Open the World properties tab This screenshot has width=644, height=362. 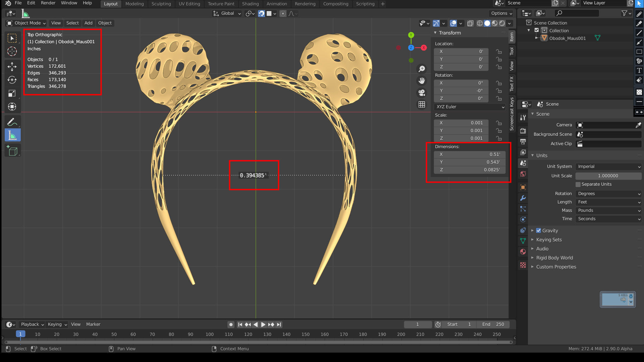[523, 174]
